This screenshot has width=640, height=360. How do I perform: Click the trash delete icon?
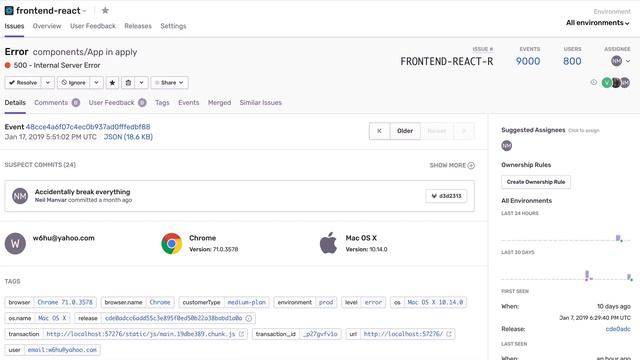(128, 82)
